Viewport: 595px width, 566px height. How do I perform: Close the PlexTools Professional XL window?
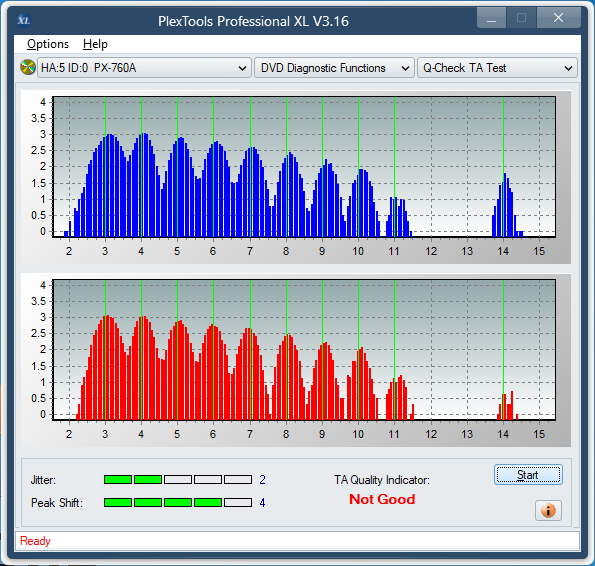[x=558, y=18]
